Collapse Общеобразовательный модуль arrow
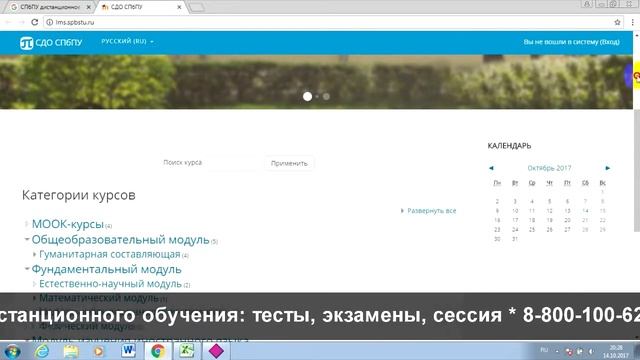The image size is (640, 360). click(27, 239)
